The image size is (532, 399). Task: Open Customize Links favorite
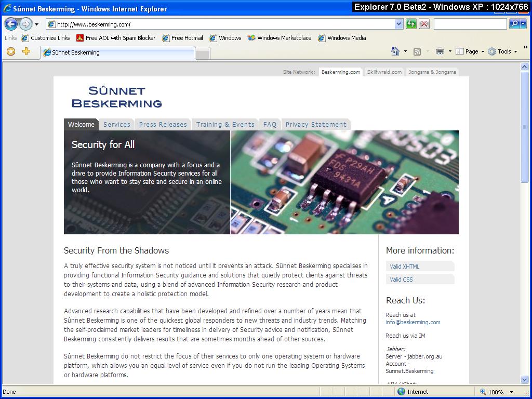[x=46, y=38]
